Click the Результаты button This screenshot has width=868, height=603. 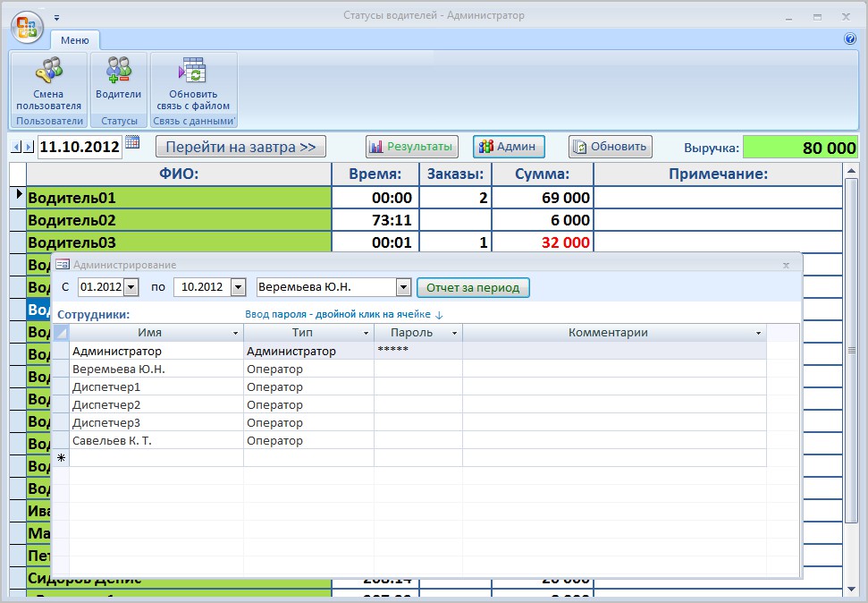tap(412, 147)
